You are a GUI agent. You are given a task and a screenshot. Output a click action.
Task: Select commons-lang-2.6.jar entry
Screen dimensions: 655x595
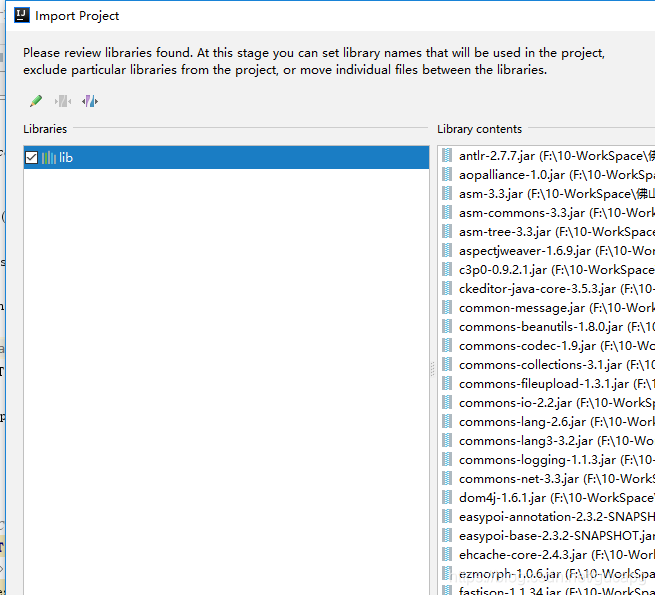click(548, 422)
